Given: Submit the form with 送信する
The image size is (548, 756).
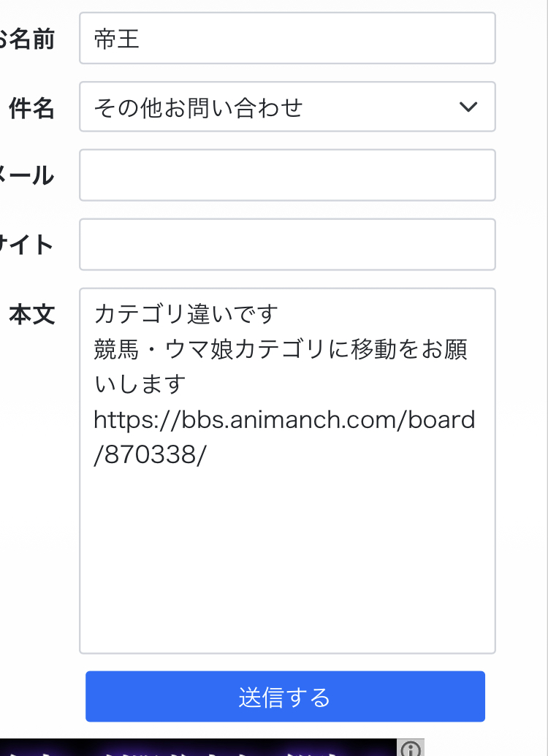Looking at the screenshot, I should 285,696.
